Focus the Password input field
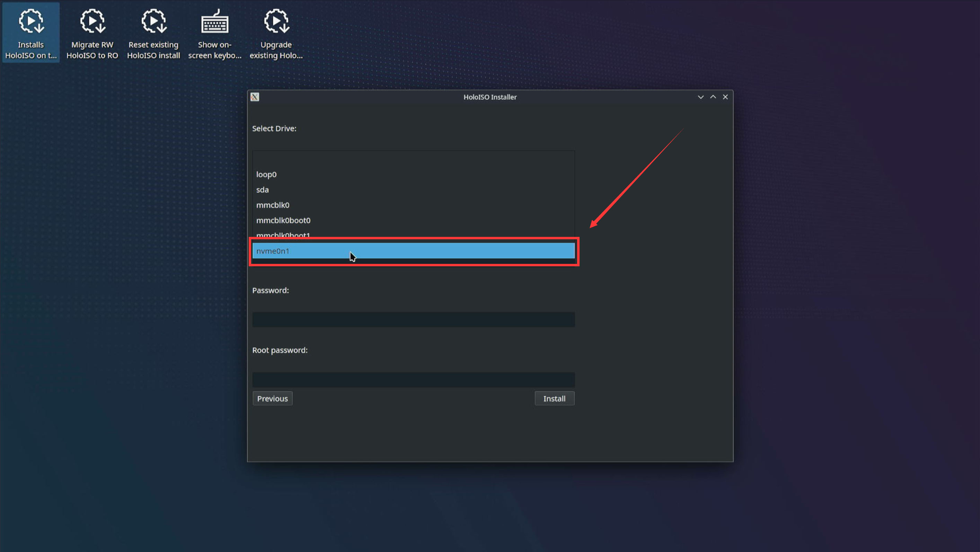The width and height of the screenshot is (980, 552). coord(414,320)
